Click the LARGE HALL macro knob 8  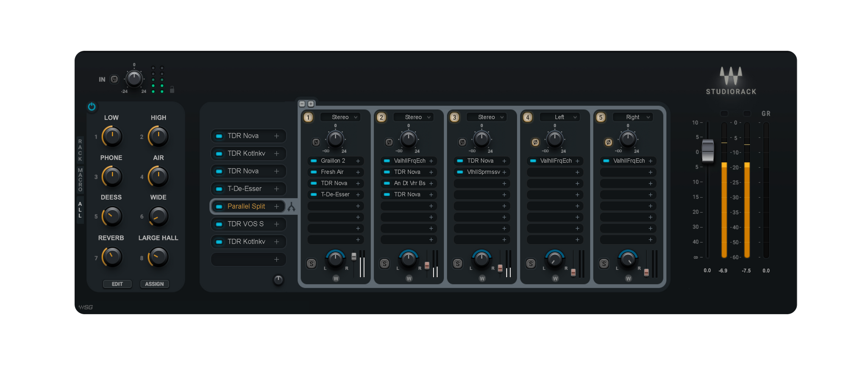[159, 257]
